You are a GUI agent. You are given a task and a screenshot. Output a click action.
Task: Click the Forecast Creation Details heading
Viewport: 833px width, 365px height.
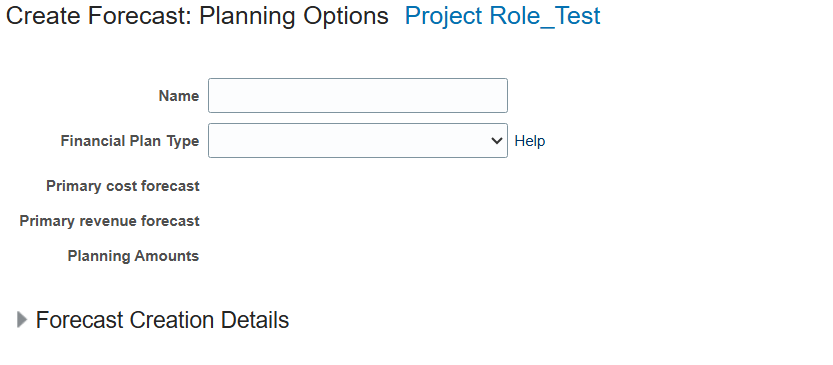[x=162, y=320]
